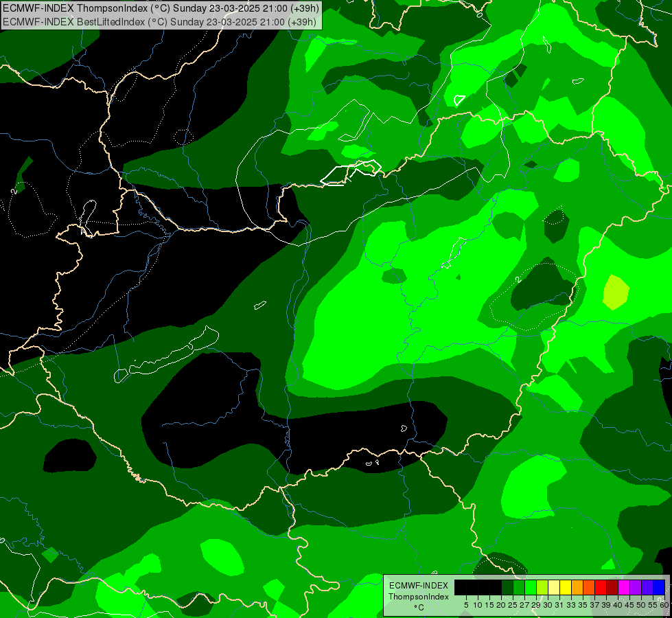This screenshot has height=618, width=672.
Task: Select the yellow-green 29–30 legend swatch
Action: point(542,588)
